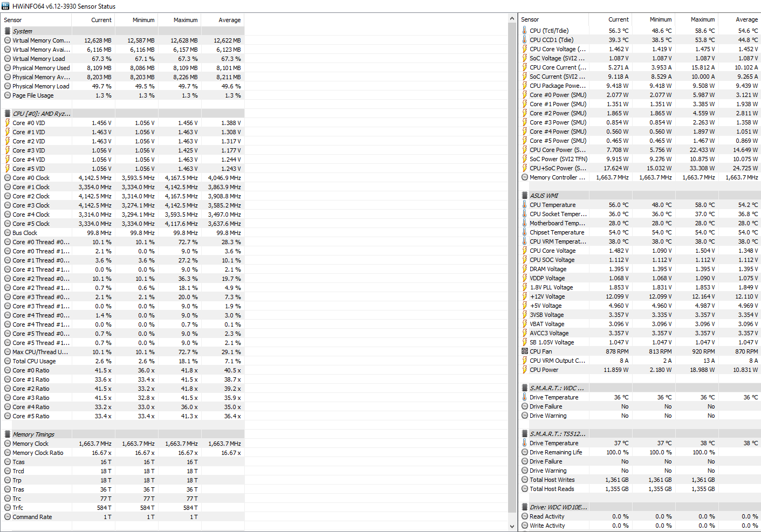
Task: Click the left panel Sensor column header
Action: pyautogui.click(x=13, y=20)
